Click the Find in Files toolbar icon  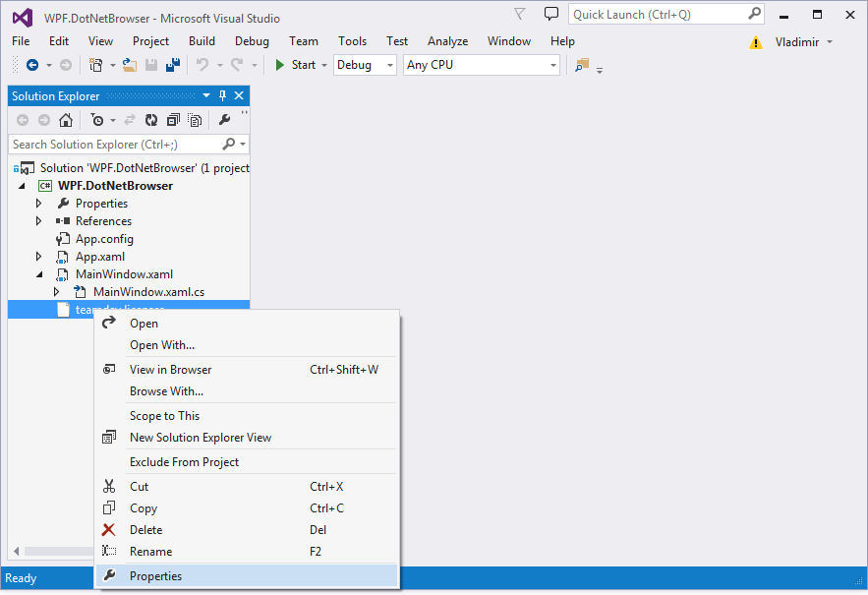pyautogui.click(x=582, y=65)
